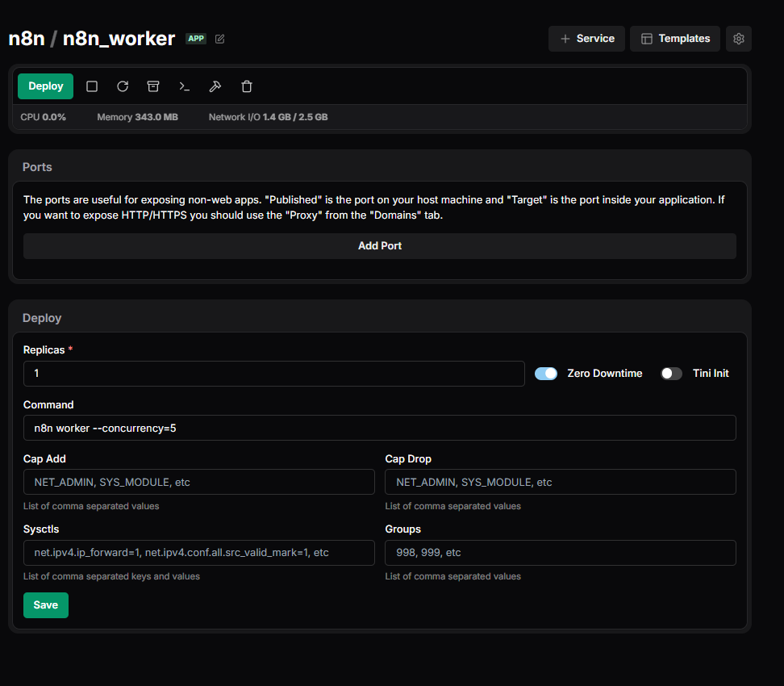This screenshot has width=784, height=686.
Task: Click into the Replicas input field
Action: click(274, 374)
